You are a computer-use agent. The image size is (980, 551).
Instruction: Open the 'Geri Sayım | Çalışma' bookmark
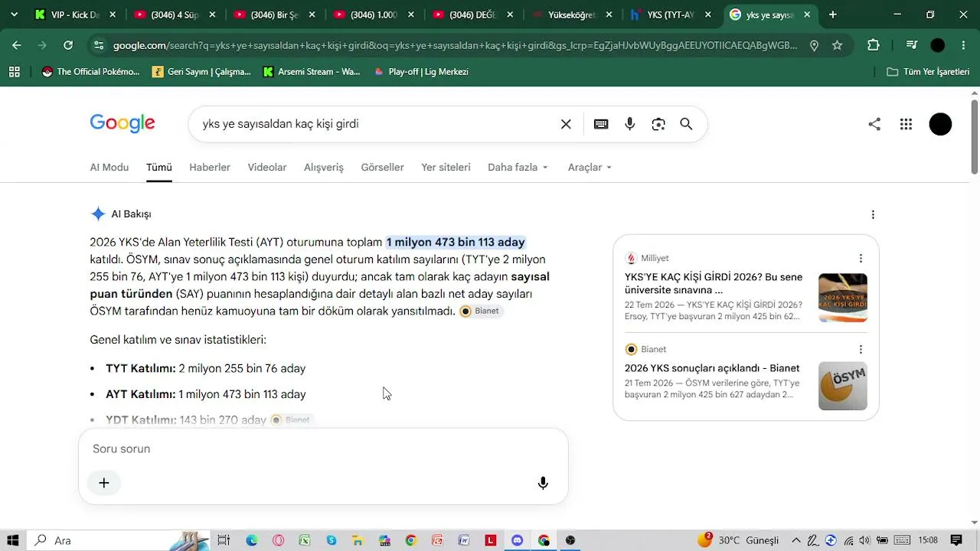coord(202,72)
